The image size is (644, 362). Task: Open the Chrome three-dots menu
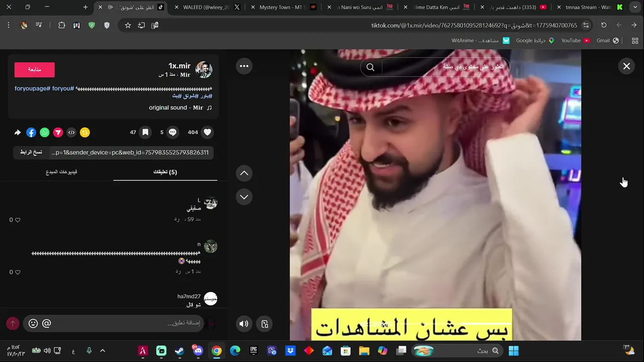[9, 25]
